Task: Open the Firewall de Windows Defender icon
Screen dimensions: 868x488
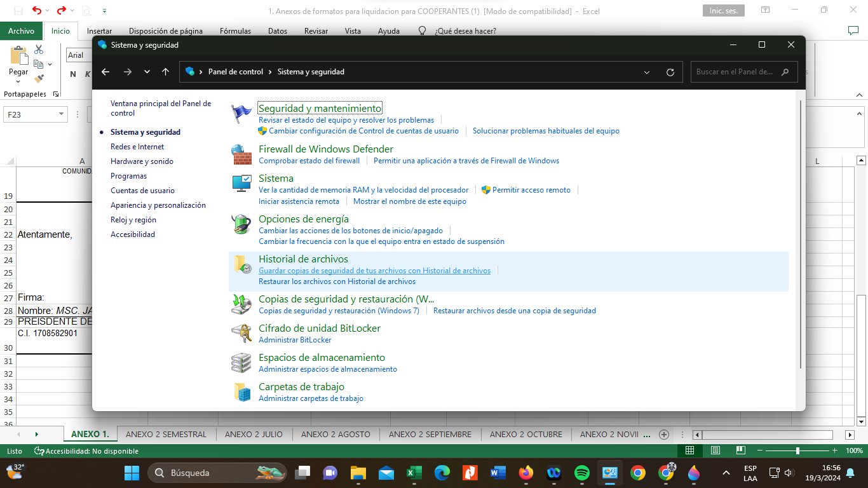Action: tap(241, 154)
